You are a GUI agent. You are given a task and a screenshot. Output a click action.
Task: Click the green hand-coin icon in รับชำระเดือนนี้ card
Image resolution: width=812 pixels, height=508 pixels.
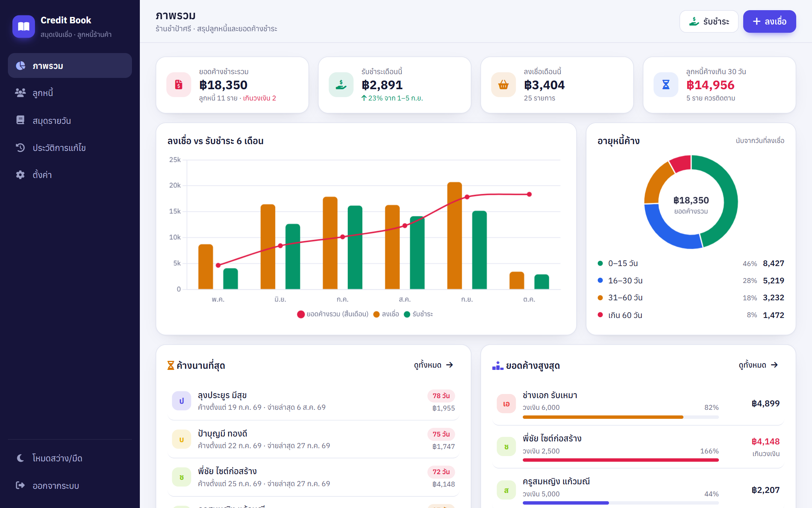point(341,85)
